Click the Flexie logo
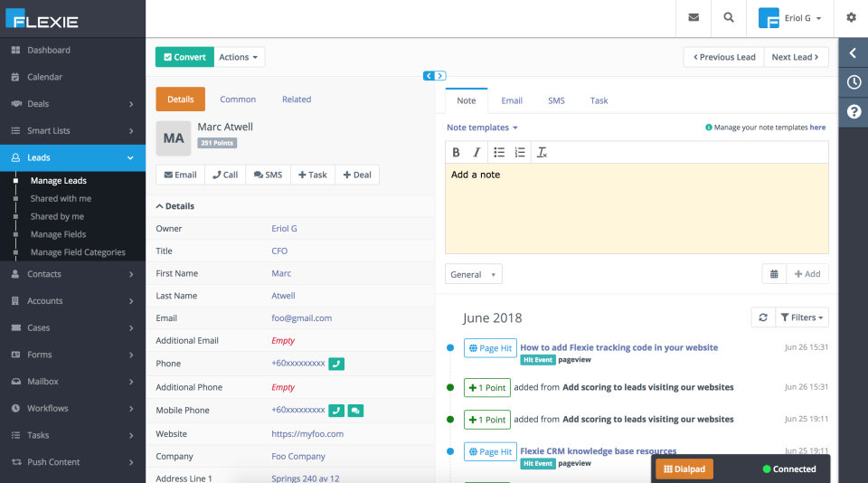868x483 pixels. pos(42,19)
